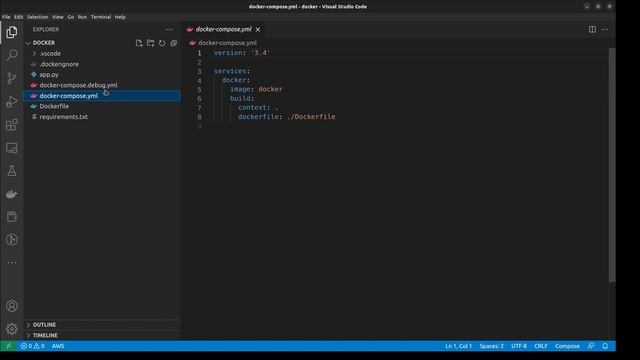Open editor More Actions ellipsis
640x360 pixels.
click(604, 29)
